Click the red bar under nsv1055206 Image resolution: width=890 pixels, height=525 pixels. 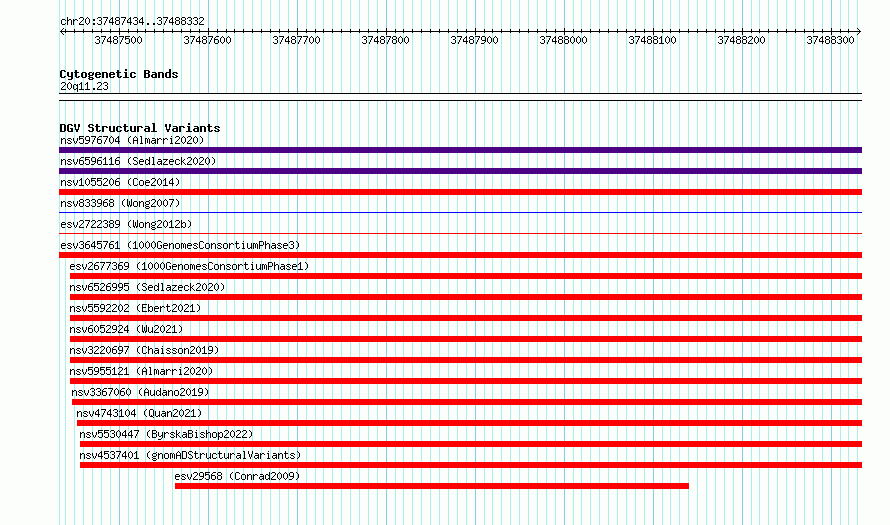(x=460, y=192)
